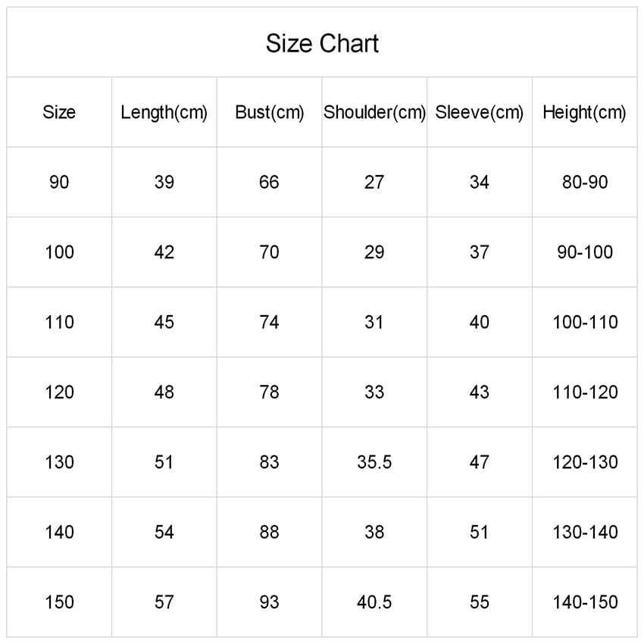Select the length value 57

coord(164,602)
